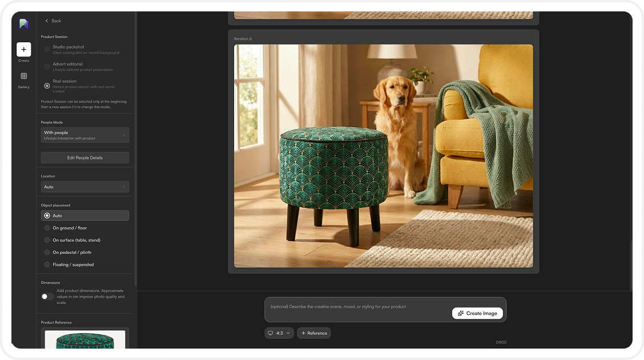Click the Iteration 6 label

tap(243, 39)
